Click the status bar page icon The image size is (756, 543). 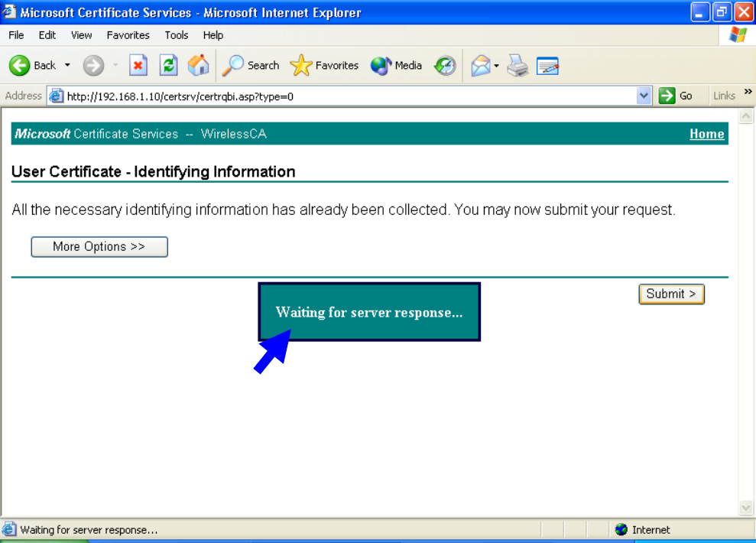pyautogui.click(x=9, y=529)
